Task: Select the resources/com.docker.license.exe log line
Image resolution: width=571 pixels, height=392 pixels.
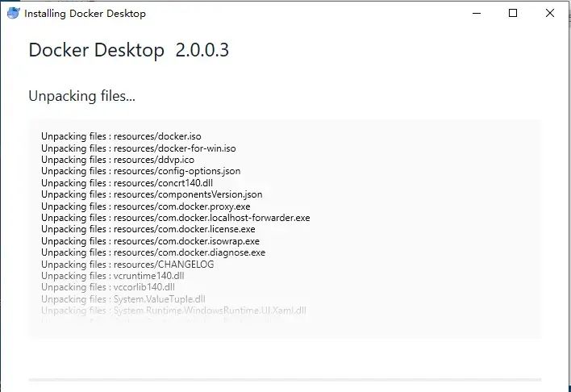Action: 148,229
